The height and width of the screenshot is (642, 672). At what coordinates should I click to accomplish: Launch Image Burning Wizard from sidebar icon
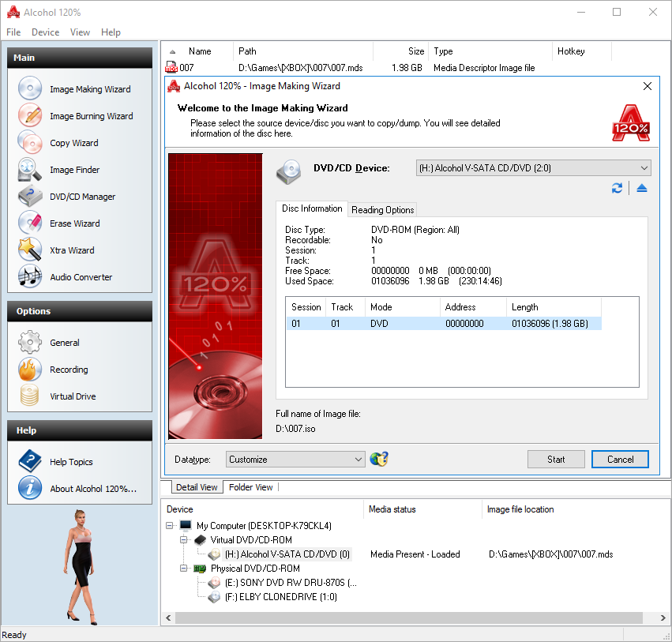coord(29,116)
